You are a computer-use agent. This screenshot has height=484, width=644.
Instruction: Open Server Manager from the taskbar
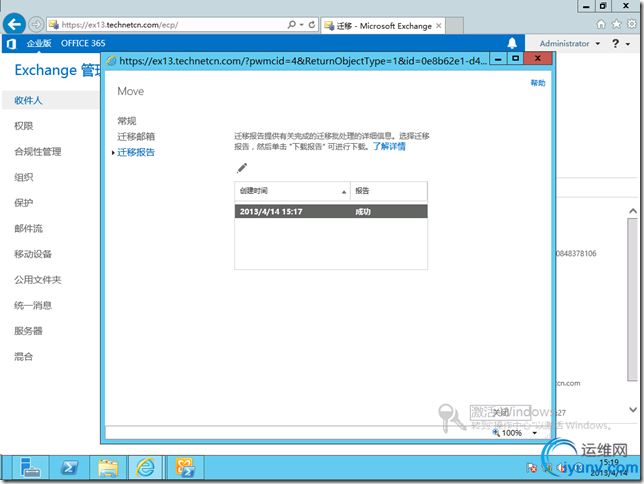point(30,468)
